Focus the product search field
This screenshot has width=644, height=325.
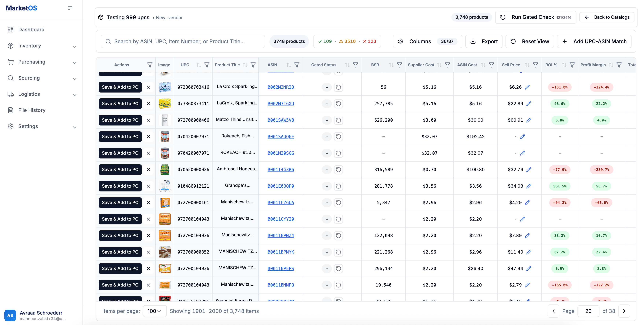click(183, 42)
